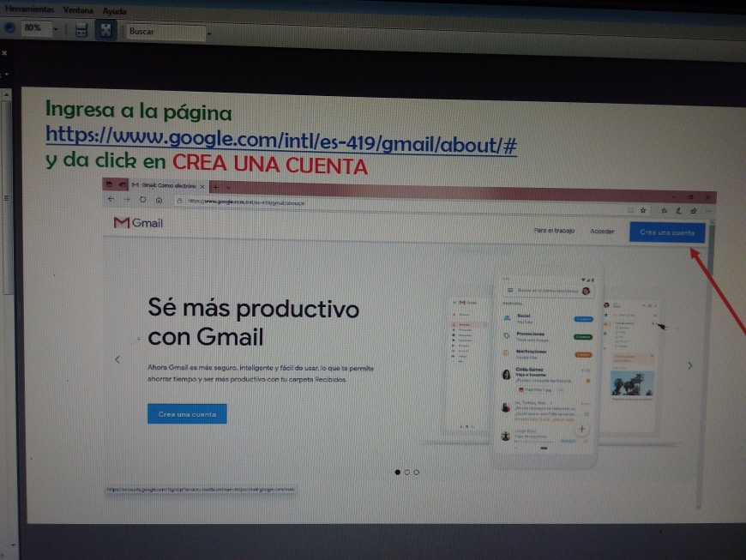The image size is (746, 560).
Task: Expand the zoom percentage dropdown arrow
Action: (56, 29)
